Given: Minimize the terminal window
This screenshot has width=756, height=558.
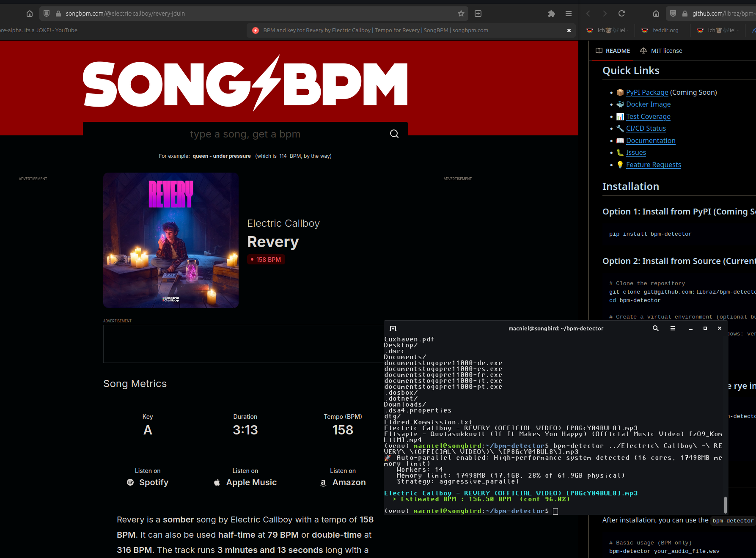Looking at the screenshot, I should tap(691, 328).
